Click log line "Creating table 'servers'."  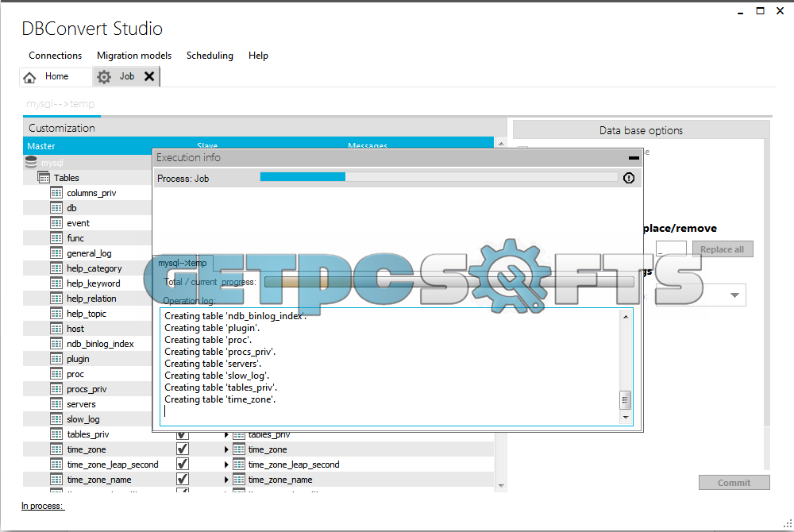tap(213, 364)
